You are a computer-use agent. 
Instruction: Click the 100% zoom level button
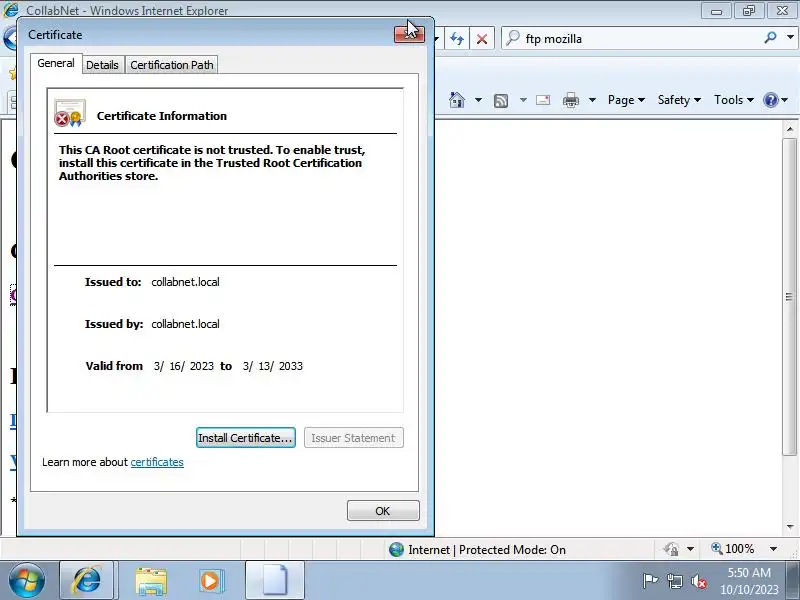pyautogui.click(x=733, y=549)
